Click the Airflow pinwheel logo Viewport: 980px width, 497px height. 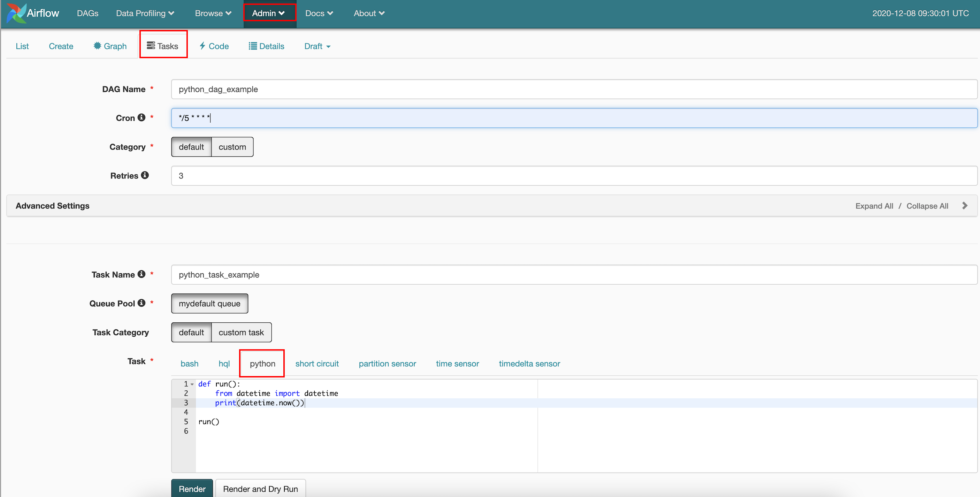(16, 13)
